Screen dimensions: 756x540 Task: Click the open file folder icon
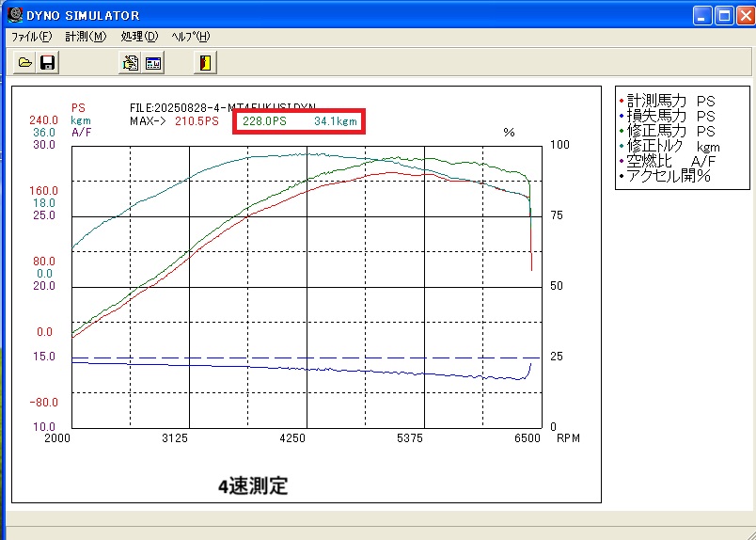click(x=24, y=63)
